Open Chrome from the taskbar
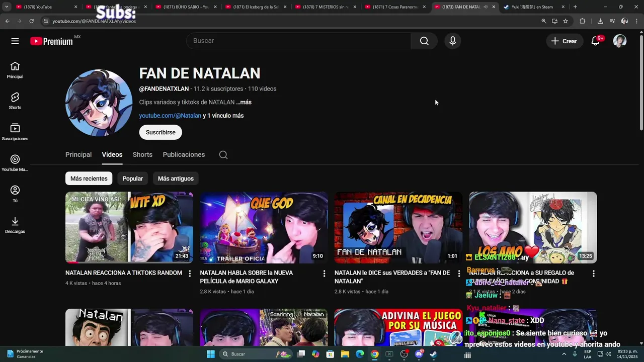 coord(375,354)
